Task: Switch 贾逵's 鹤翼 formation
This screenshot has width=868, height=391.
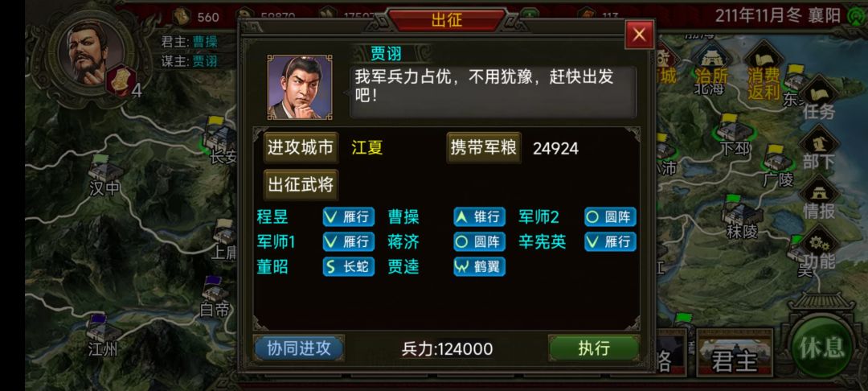Action: click(x=479, y=267)
